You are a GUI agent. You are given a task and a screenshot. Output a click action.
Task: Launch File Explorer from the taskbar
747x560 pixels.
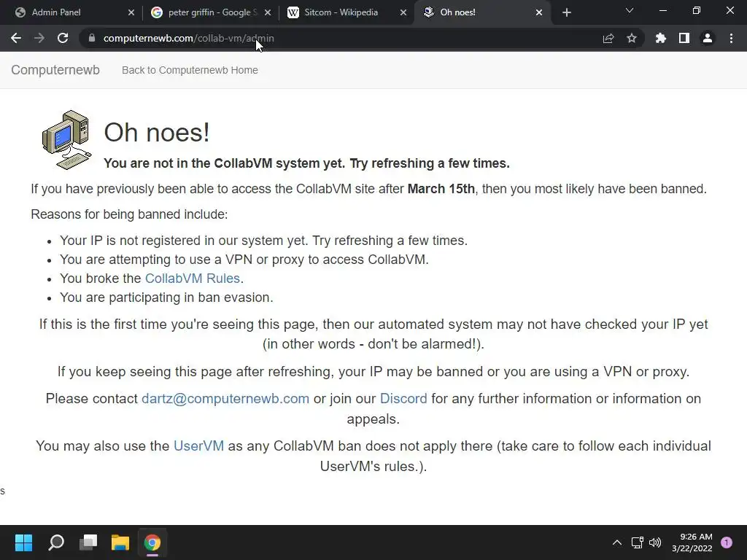pos(120,542)
